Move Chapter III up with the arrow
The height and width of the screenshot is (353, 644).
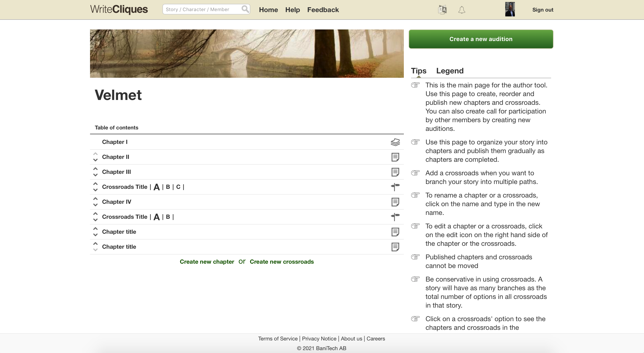[x=95, y=169]
